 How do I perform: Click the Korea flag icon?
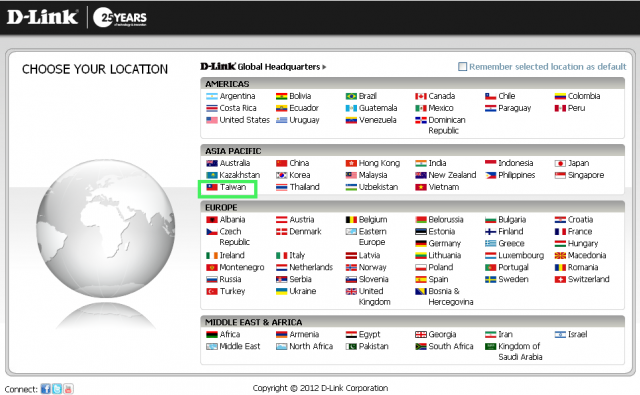pyautogui.click(x=281, y=175)
